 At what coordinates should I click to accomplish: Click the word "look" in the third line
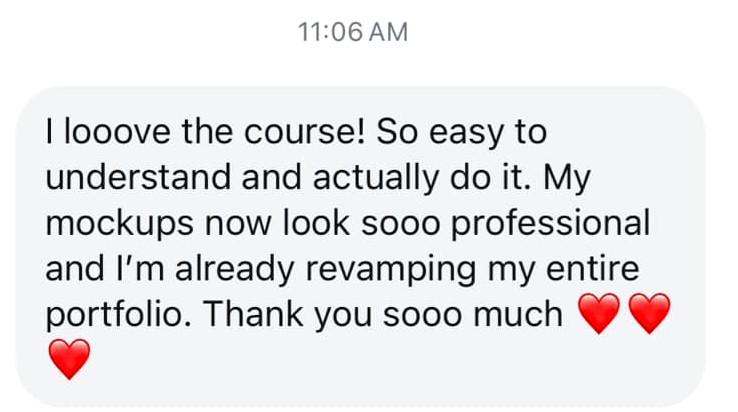pos(306,222)
